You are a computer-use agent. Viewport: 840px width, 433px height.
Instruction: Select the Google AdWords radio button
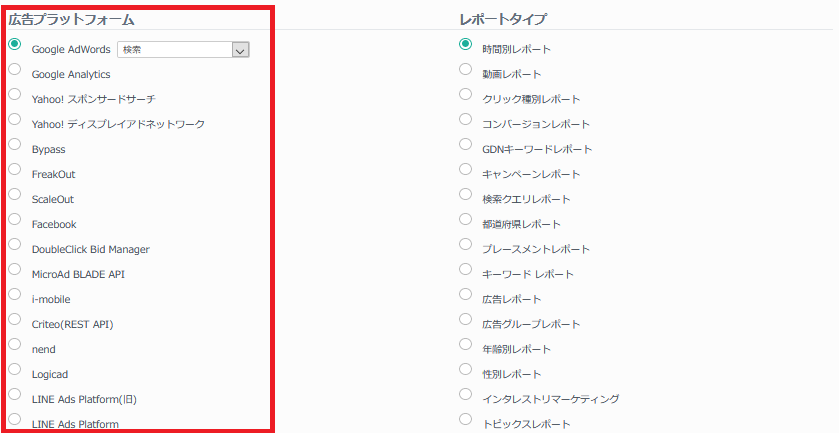pos(15,44)
